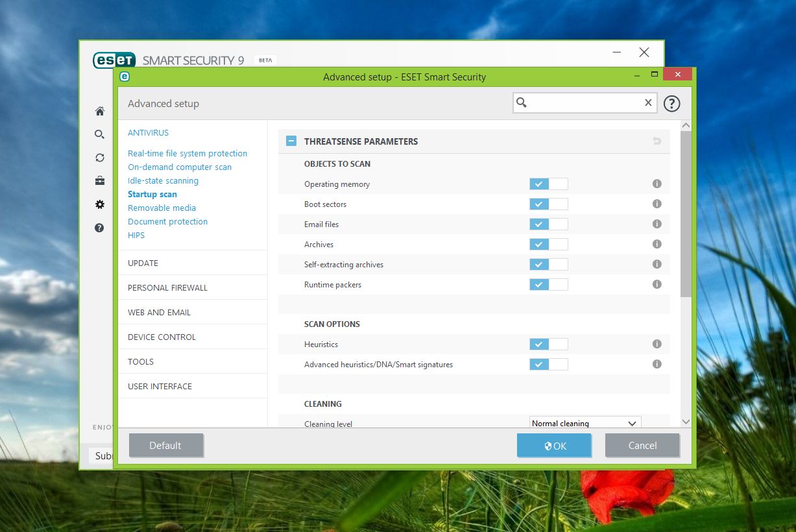This screenshot has width=796, height=532.
Task: Click the ESET icon in Advanced setup title bar
Action: [x=125, y=77]
